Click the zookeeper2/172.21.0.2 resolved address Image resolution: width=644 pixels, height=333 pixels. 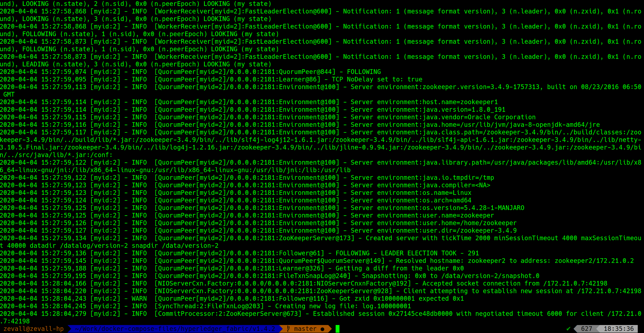pos(594,261)
